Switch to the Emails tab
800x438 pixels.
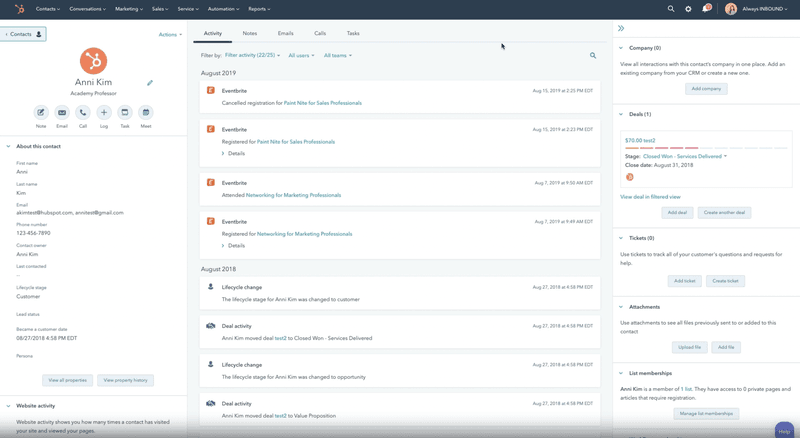tap(285, 33)
